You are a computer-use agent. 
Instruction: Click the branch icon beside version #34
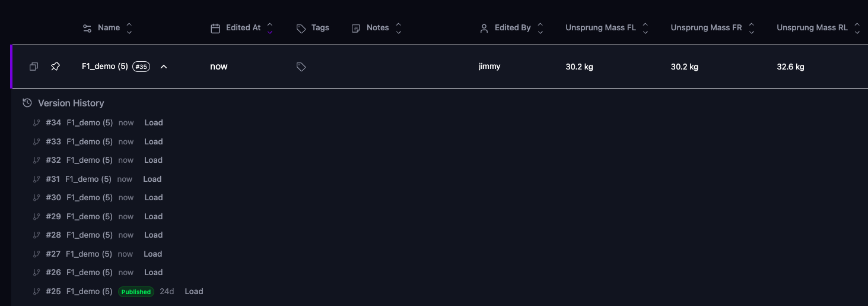click(x=37, y=123)
